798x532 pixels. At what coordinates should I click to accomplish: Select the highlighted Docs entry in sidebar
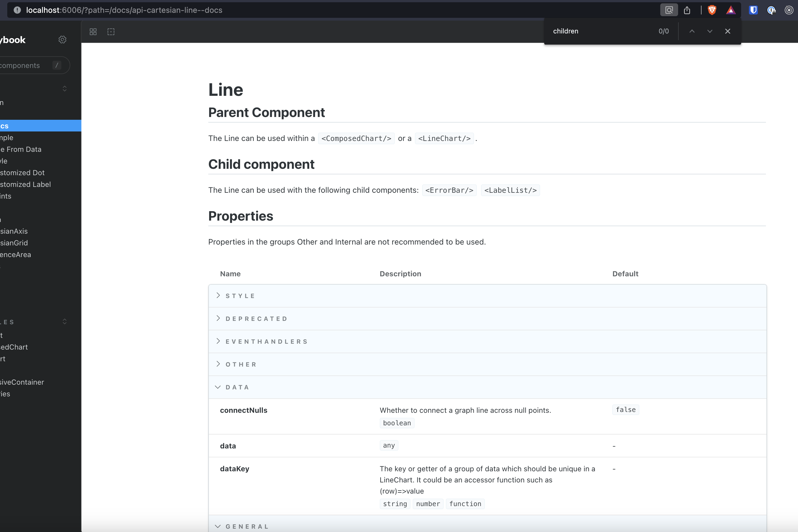[20, 126]
